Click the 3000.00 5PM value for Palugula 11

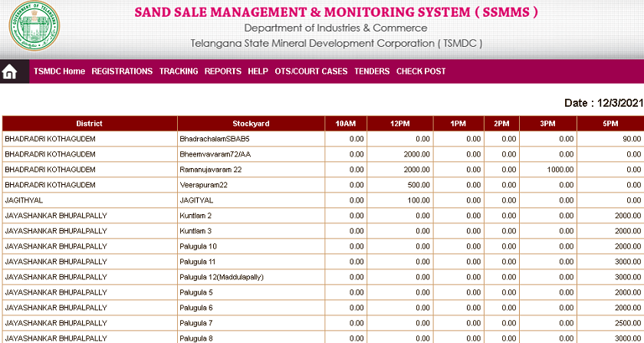coord(628,262)
